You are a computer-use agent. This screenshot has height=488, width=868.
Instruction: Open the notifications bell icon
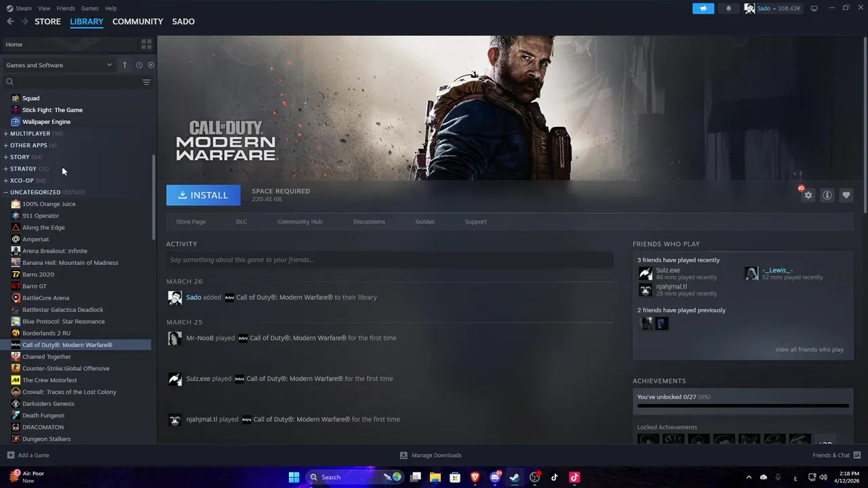pos(729,8)
